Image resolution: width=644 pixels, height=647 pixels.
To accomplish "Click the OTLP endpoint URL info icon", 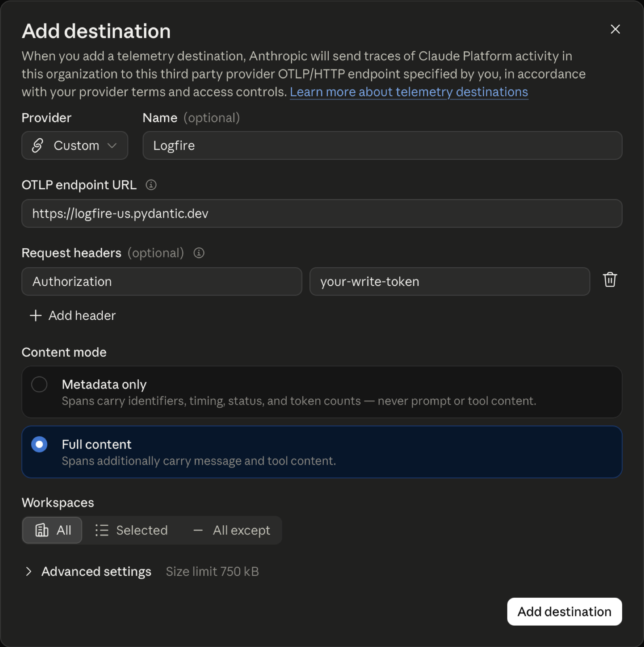I will point(151,185).
